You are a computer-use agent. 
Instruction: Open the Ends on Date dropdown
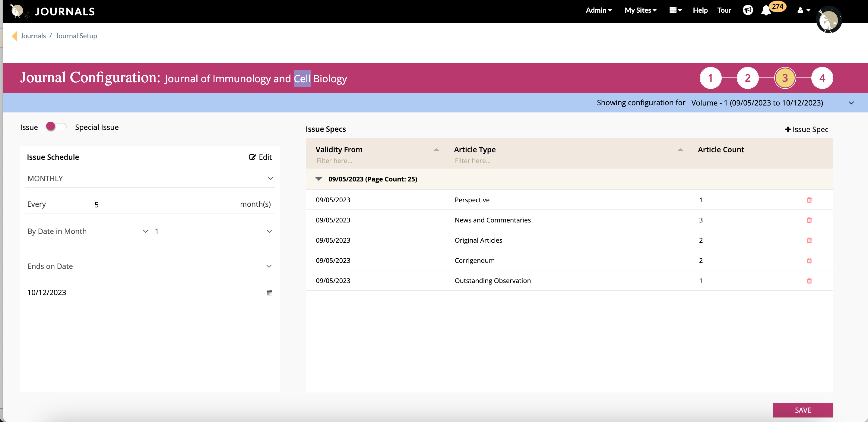coord(149,266)
